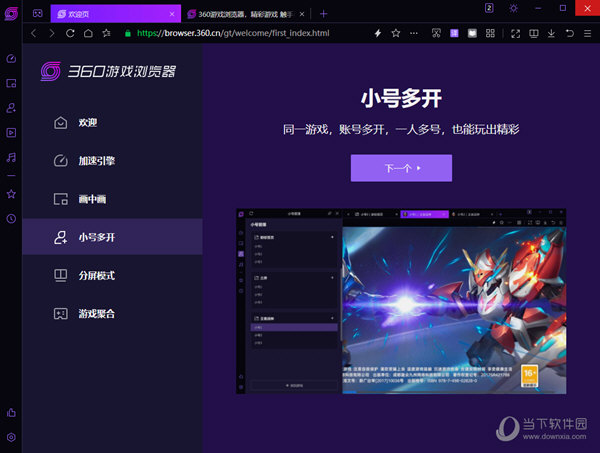Toggle the lightning speed-mode icon
The image size is (600, 453).
pyautogui.click(x=378, y=33)
